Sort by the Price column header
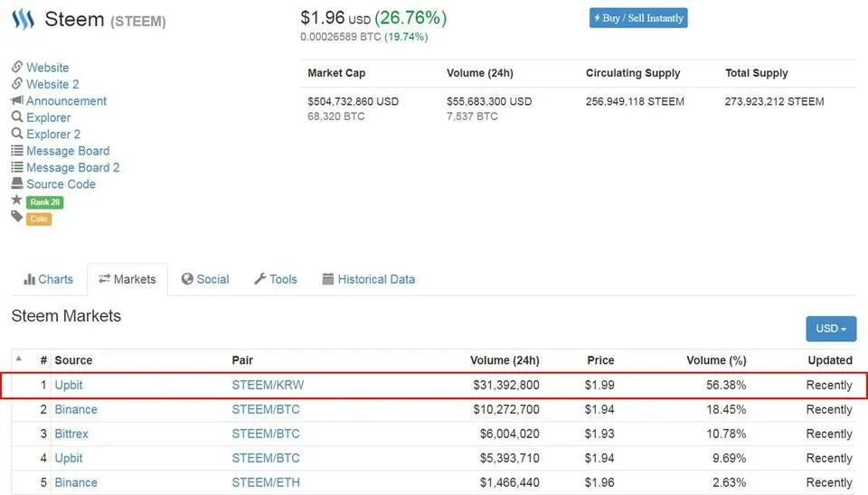868x495 pixels. (600, 360)
